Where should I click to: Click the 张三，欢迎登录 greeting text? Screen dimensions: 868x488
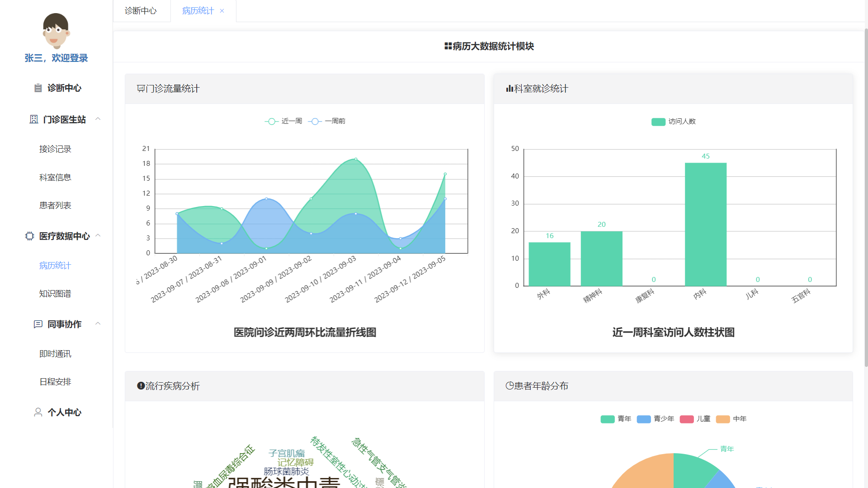click(x=56, y=58)
